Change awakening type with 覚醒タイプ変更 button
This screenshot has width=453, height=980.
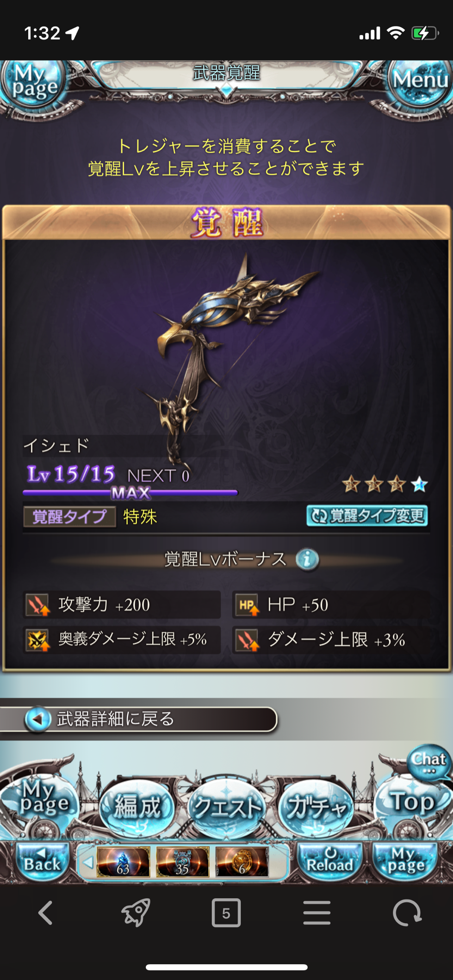[367, 516]
